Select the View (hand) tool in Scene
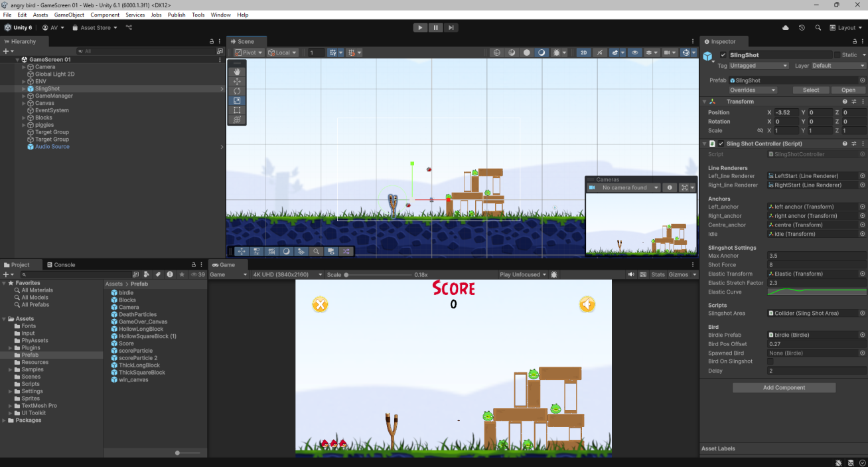Image resolution: width=868 pixels, height=467 pixels. pyautogui.click(x=237, y=72)
